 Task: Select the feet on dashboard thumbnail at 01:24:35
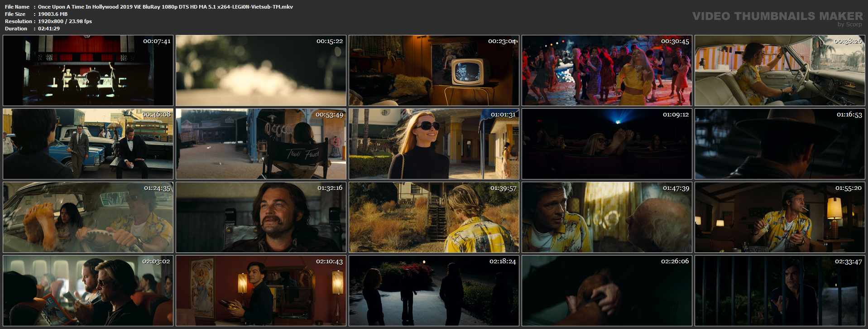(x=88, y=218)
